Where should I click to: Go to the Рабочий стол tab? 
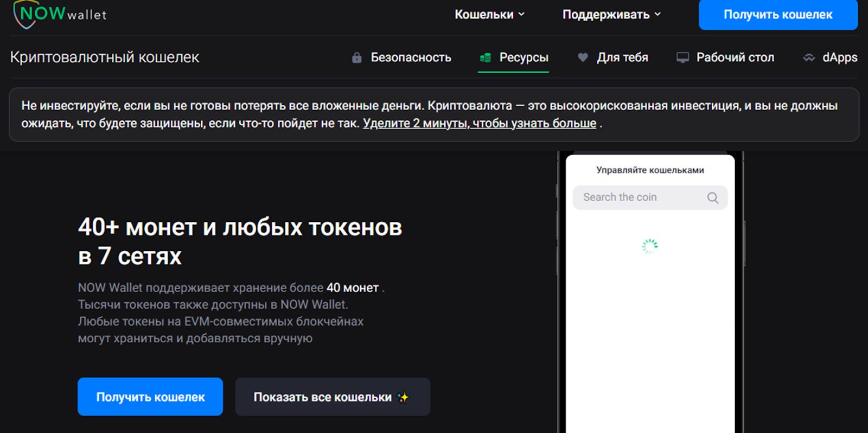pyautogui.click(x=725, y=58)
